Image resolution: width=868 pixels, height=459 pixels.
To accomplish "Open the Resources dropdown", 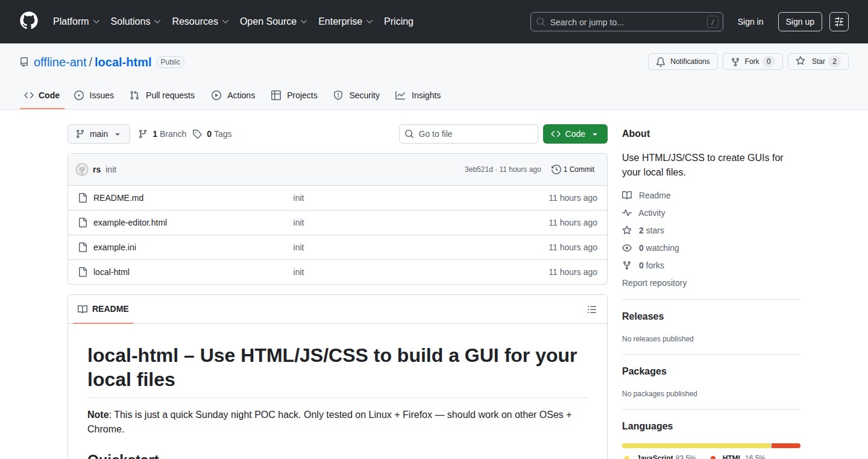I will pyautogui.click(x=200, y=21).
